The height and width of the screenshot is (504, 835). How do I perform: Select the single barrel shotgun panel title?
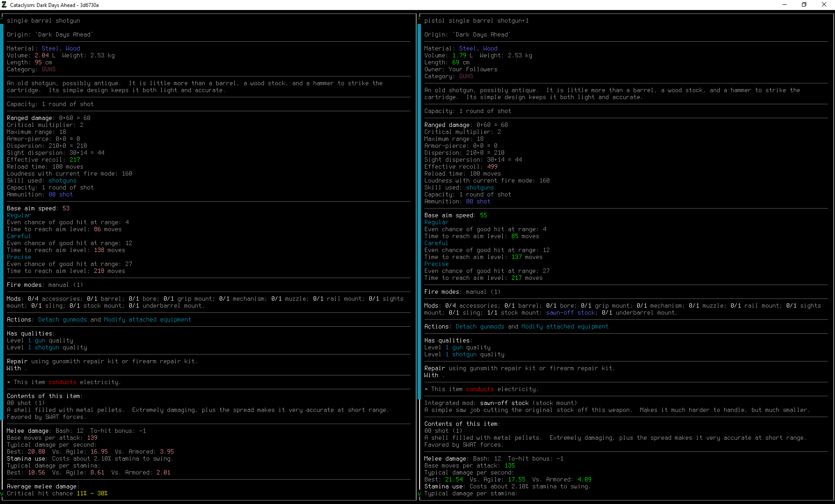[x=43, y=20]
